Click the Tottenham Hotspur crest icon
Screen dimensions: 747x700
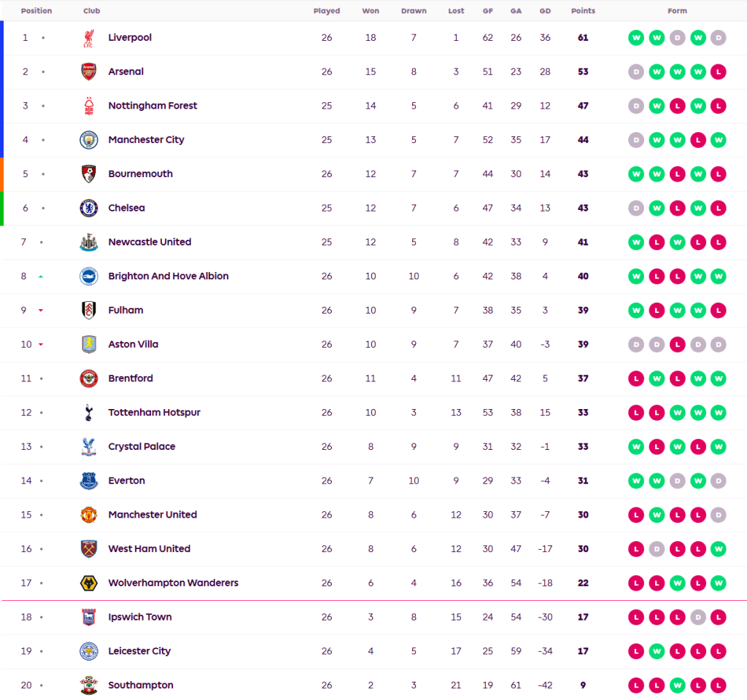(88, 413)
